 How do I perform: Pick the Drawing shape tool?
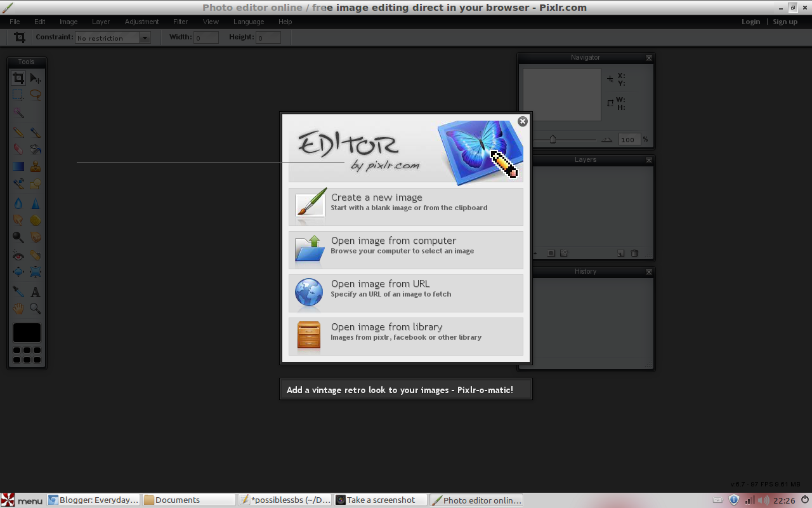pos(36,184)
